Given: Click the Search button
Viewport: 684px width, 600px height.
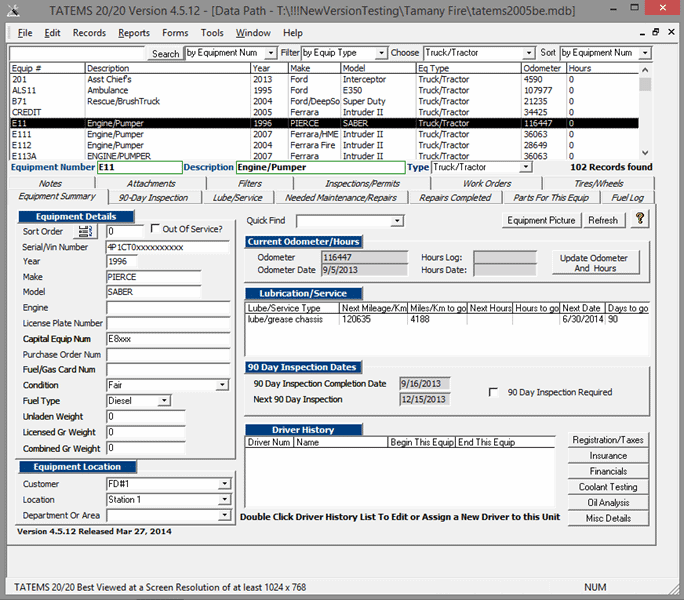Looking at the screenshot, I should point(165,53).
